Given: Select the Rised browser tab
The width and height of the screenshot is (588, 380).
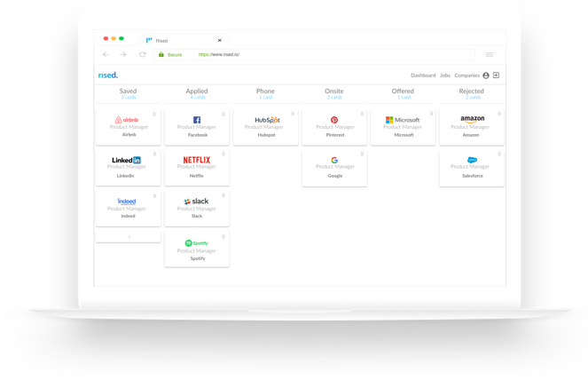Looking at the screenshot, I should coord(184,40).
